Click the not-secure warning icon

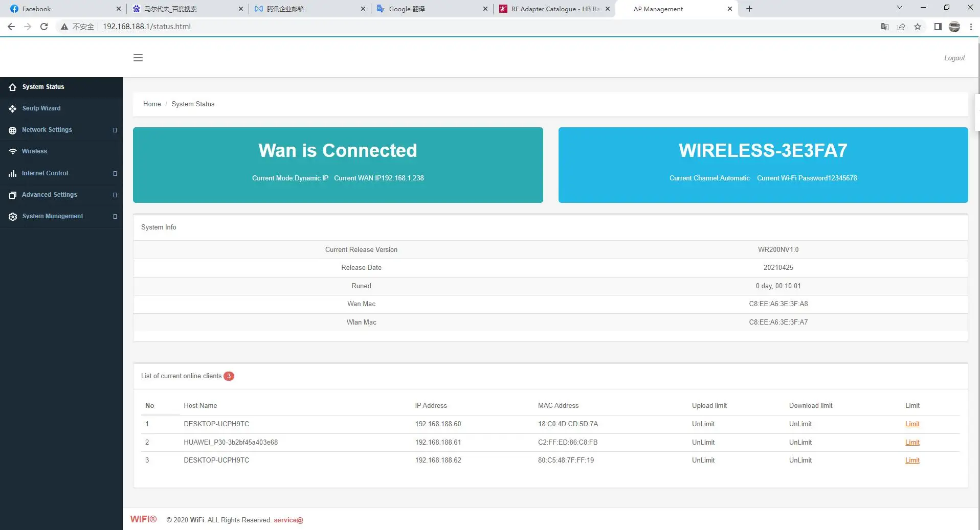pos(64,27)
